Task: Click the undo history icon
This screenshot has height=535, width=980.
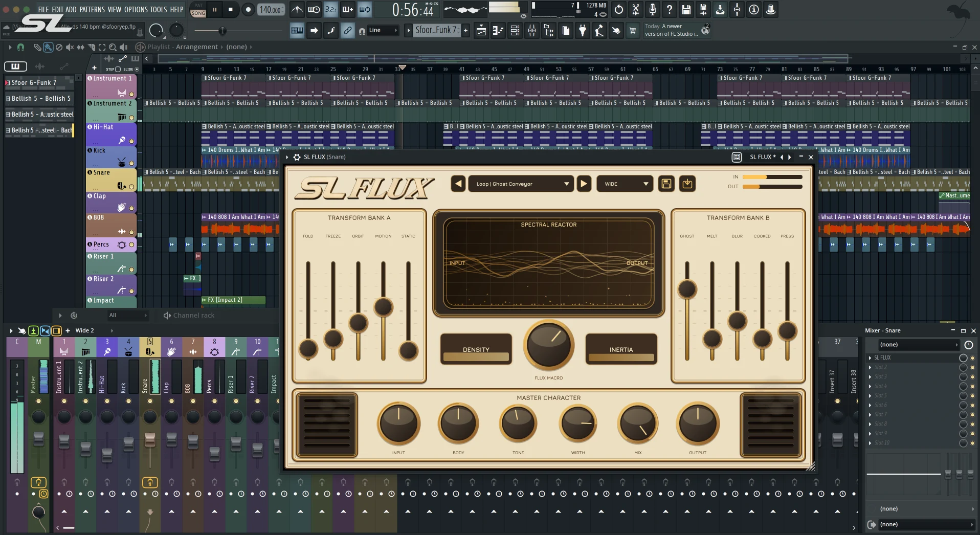Action: (619, 9)
